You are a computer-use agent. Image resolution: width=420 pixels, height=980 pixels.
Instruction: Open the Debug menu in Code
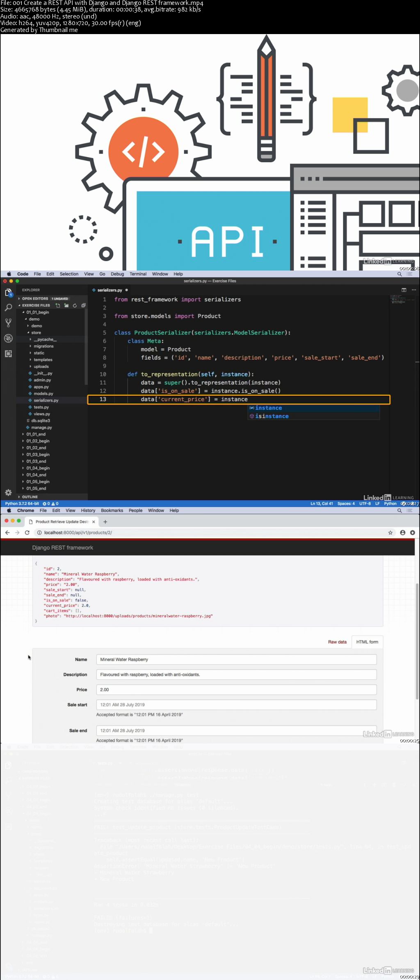pos(117,274)
